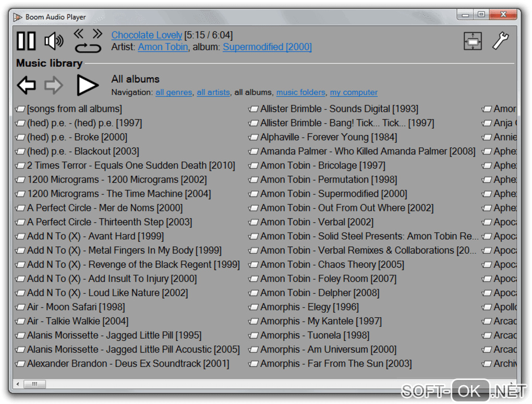532x404 pixels.
Task: Open Amon Tobin - Out From Out Where
Action: pos(341,208)
